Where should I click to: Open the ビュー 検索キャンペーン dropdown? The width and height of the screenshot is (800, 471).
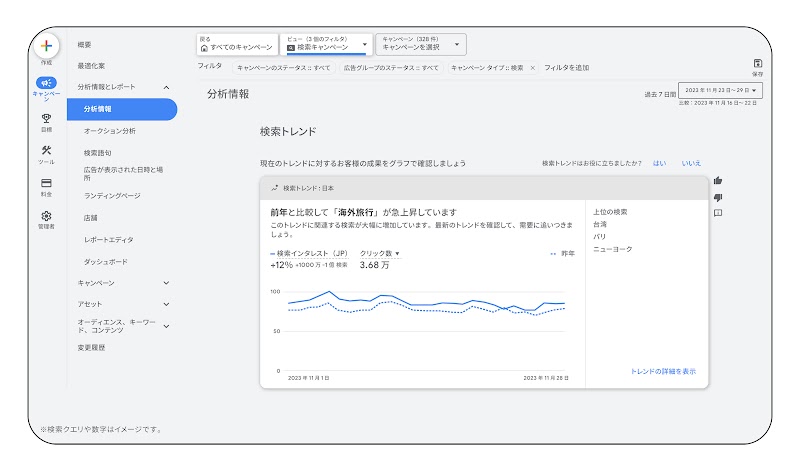(327, 44)
